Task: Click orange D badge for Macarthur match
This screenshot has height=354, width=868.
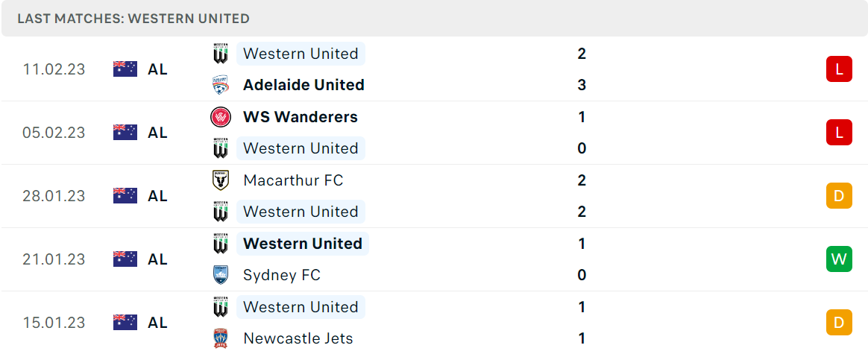Action: pos(839,196)
